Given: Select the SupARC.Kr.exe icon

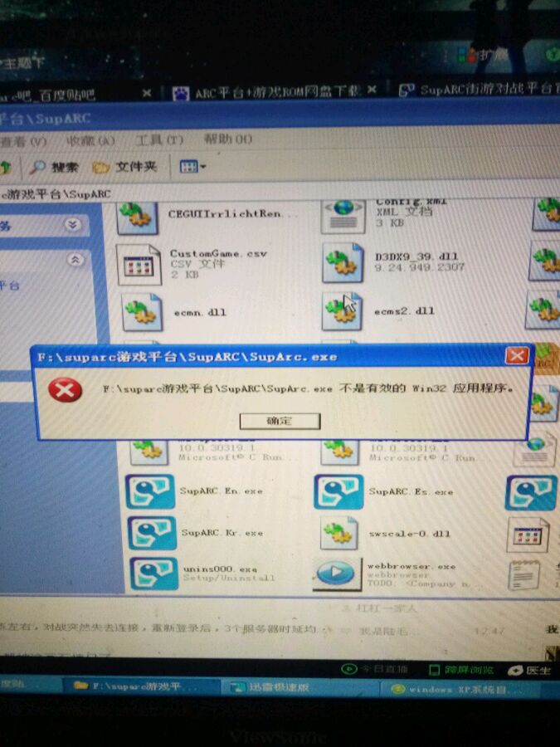Looking at the screenshot, I should (153, 533).
